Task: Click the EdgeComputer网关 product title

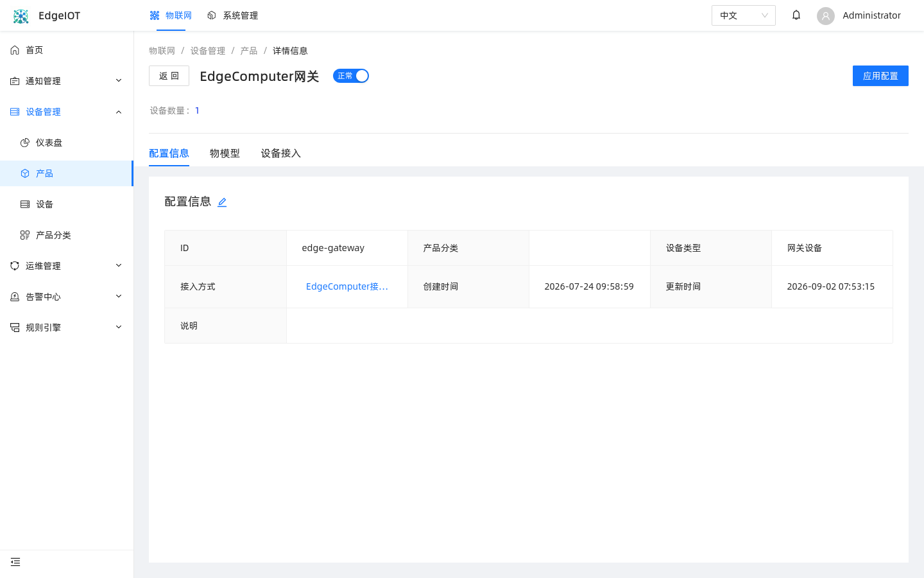Action: 259,76
